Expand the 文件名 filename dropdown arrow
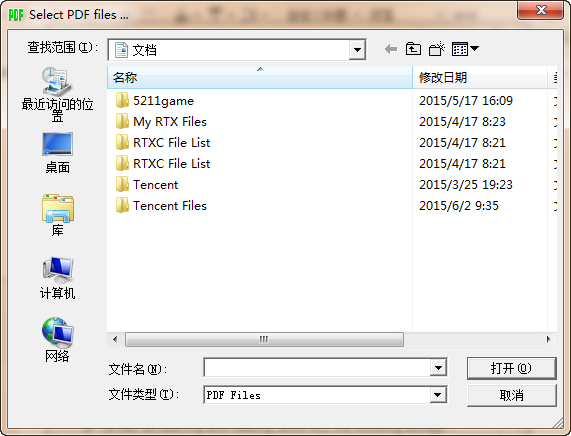The width and height of the screenshot is (571, 436). coord(438,368)
